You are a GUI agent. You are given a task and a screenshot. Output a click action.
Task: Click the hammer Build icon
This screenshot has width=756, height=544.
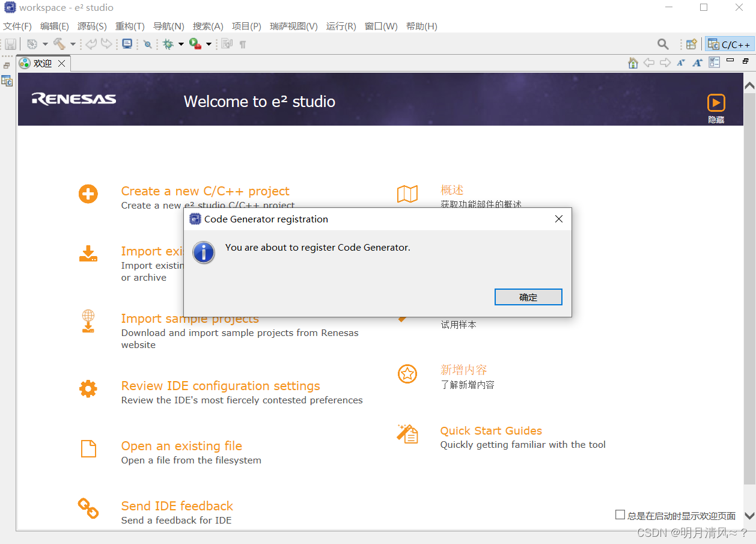pos(59,44)
